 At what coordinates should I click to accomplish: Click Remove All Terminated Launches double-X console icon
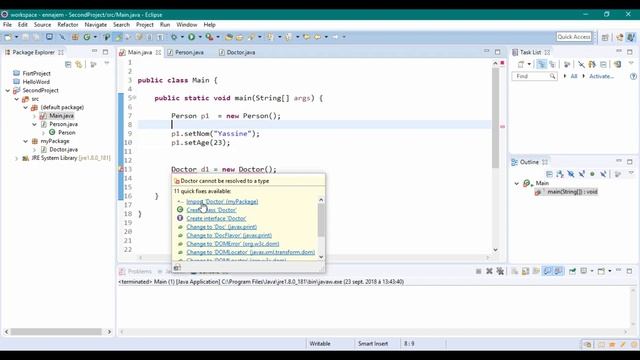click(500, 271)
